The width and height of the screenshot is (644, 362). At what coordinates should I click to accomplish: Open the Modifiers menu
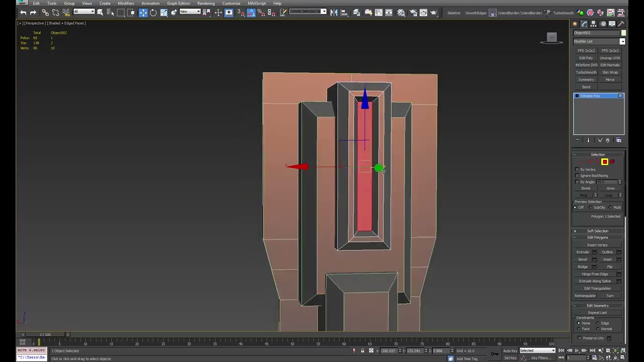(x=126, y=3)
